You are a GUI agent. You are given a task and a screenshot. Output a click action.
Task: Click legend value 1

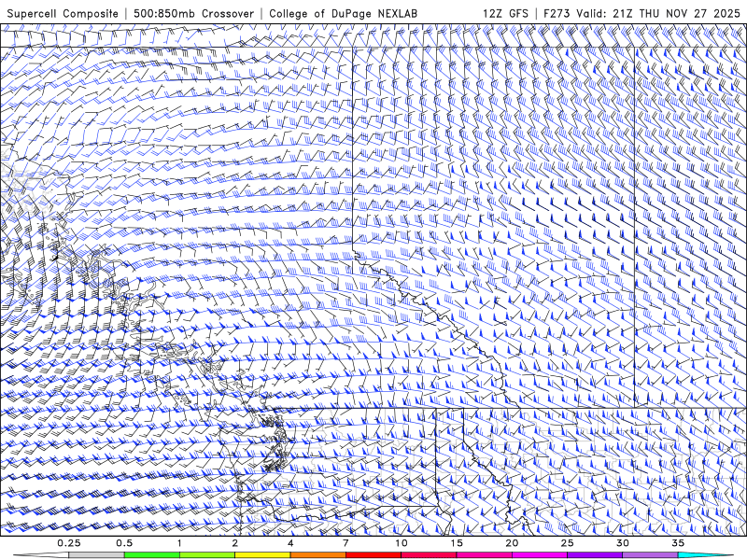pos(179,543)
